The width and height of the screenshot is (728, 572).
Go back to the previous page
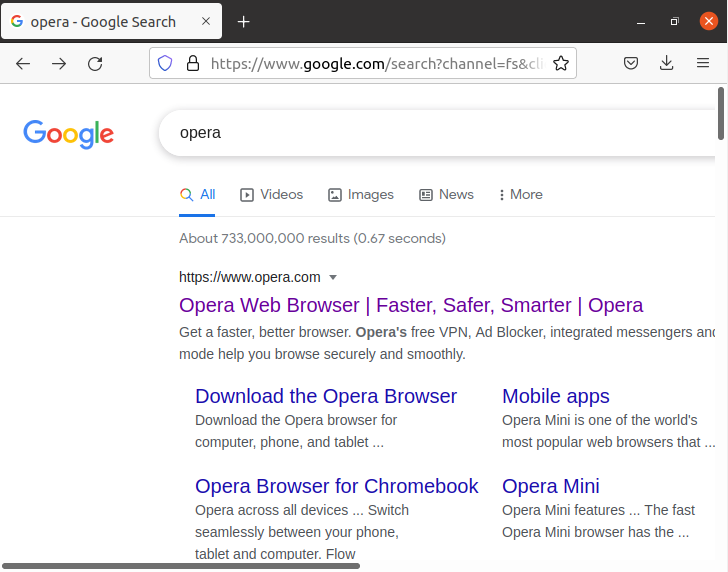(23, 64)
